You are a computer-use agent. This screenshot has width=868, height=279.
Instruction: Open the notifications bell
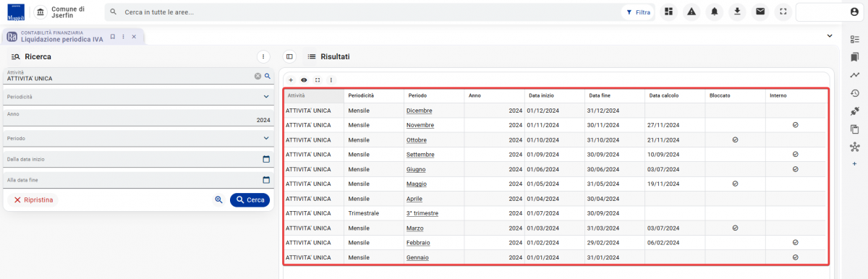[x=715, y=12]
